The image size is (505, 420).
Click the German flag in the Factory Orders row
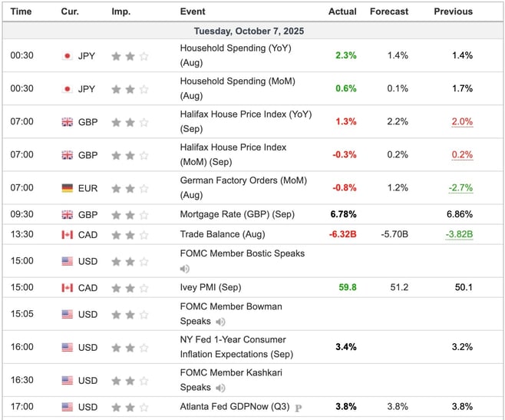click(67, 188)
